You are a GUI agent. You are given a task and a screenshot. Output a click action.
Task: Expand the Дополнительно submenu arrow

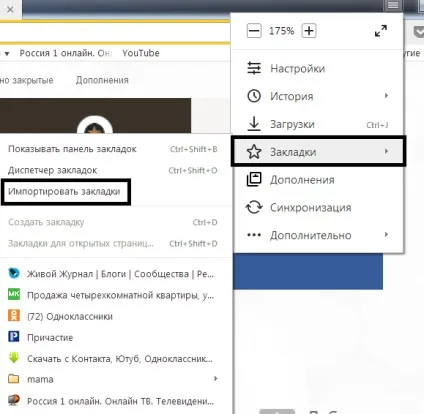[386, 234]
